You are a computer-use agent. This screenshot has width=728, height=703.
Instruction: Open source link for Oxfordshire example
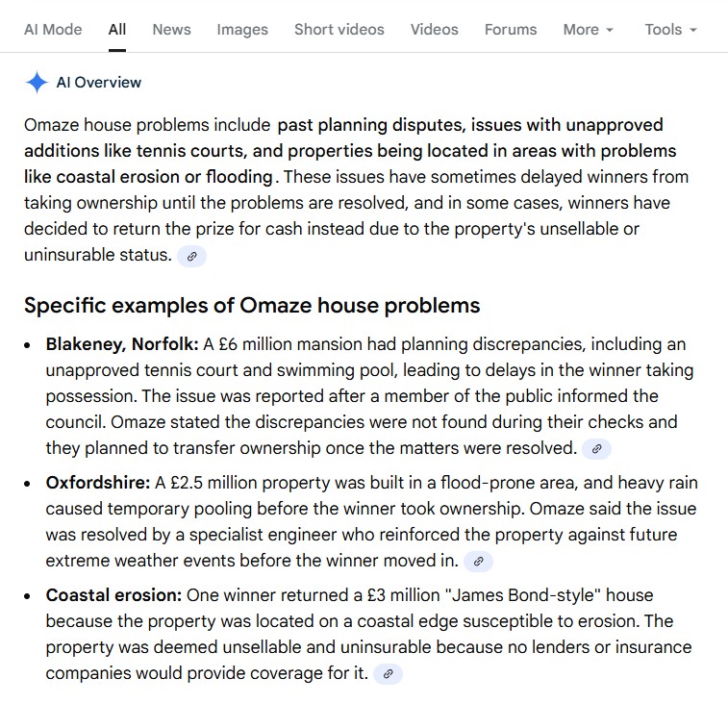tap(478, 562)
